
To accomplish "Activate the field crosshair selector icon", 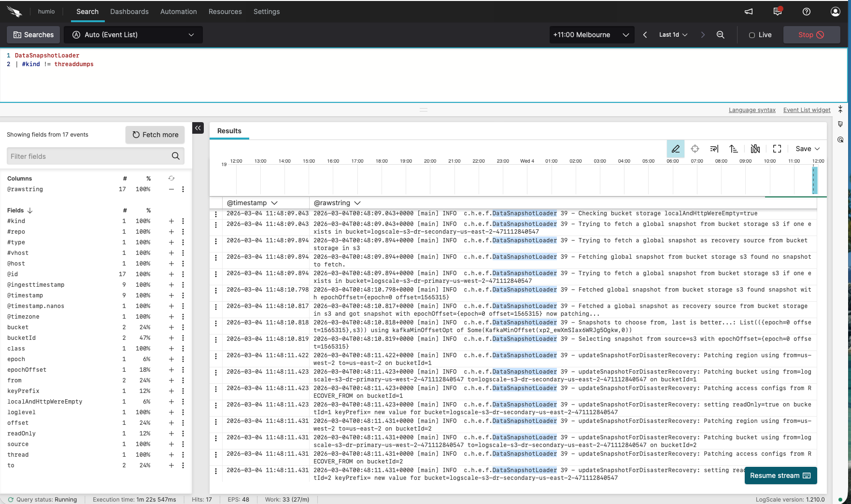I will click(695, 149).
